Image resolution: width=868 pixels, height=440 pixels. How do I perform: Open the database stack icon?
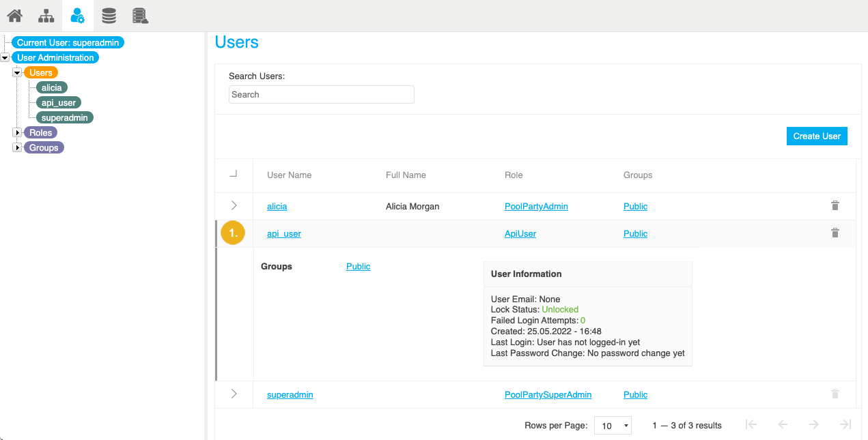click(109, 15)
